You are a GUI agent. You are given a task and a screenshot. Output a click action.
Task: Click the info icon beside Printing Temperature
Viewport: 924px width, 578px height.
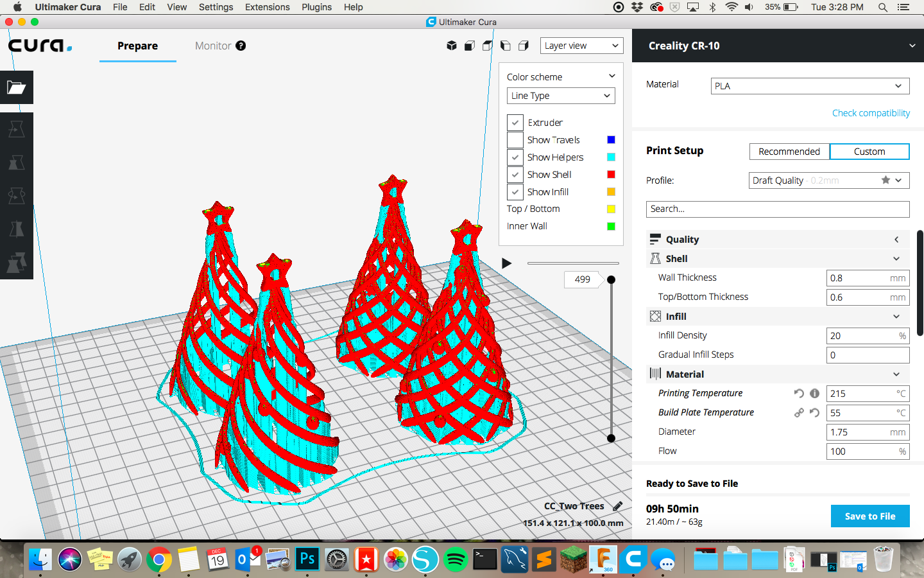[x=814, y=393]
